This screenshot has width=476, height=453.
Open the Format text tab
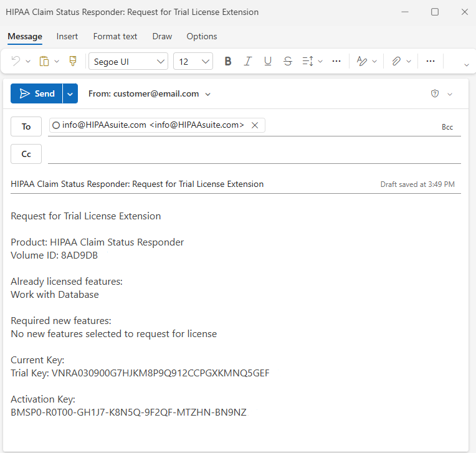tap(115, 36)
